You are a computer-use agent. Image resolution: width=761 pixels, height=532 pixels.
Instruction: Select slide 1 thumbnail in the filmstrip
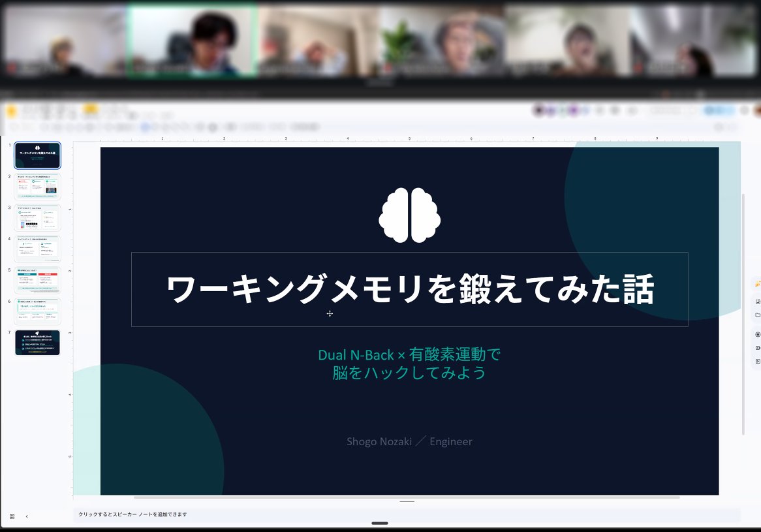(x=37, y=155)
